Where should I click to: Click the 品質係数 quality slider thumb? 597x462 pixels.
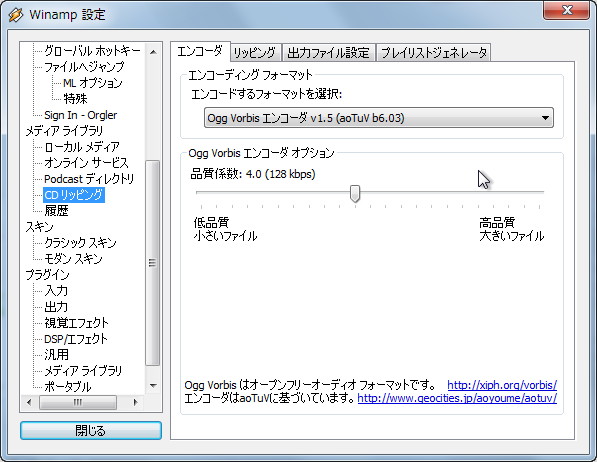click(x=355, y=193)
